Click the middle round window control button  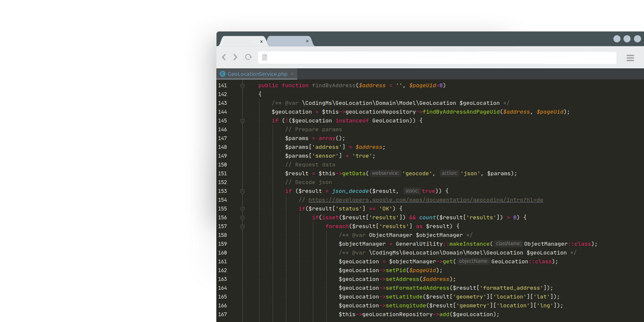pyautogui.click(x=627, y=39)
